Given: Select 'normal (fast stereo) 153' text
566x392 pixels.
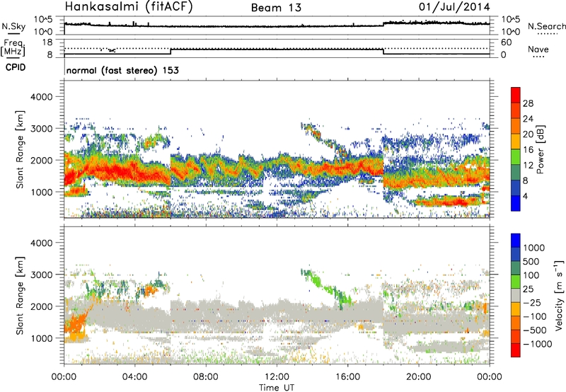Looking at the screenshot, I should tap(122, 70).
